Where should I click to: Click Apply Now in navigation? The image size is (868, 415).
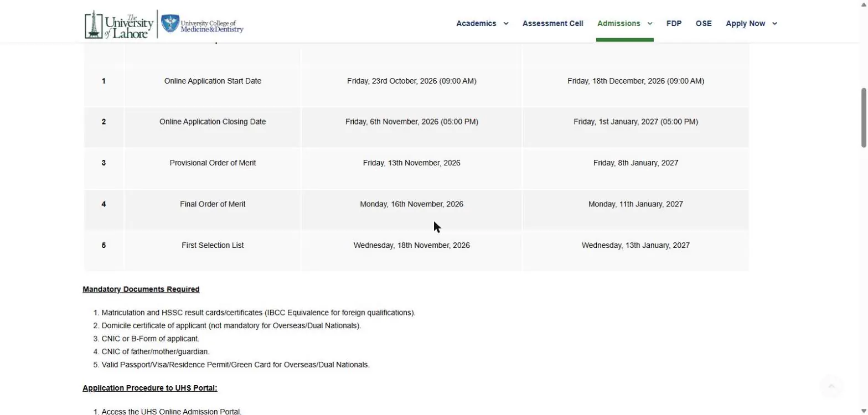click(x=745, y=23)
